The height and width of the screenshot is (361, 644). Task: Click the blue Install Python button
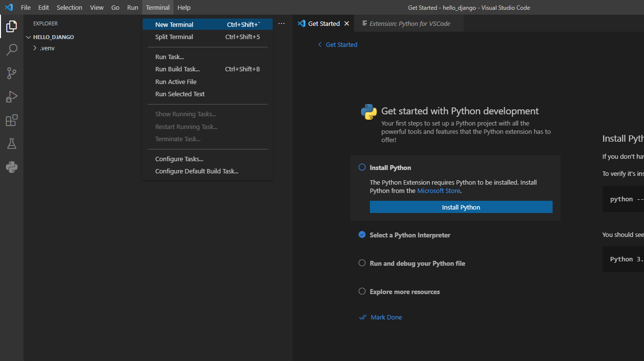pyautogui.click(x=461, y=207)
